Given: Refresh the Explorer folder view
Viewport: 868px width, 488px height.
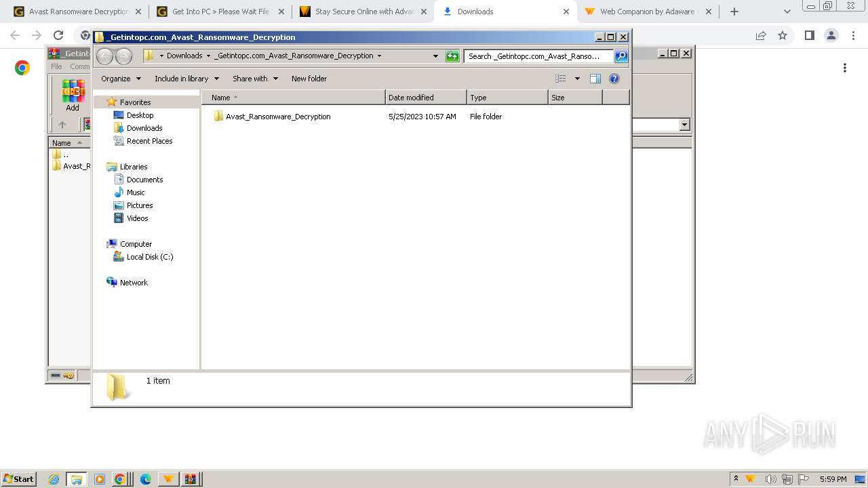Looking at the screenshot, I should coord(452,56).
